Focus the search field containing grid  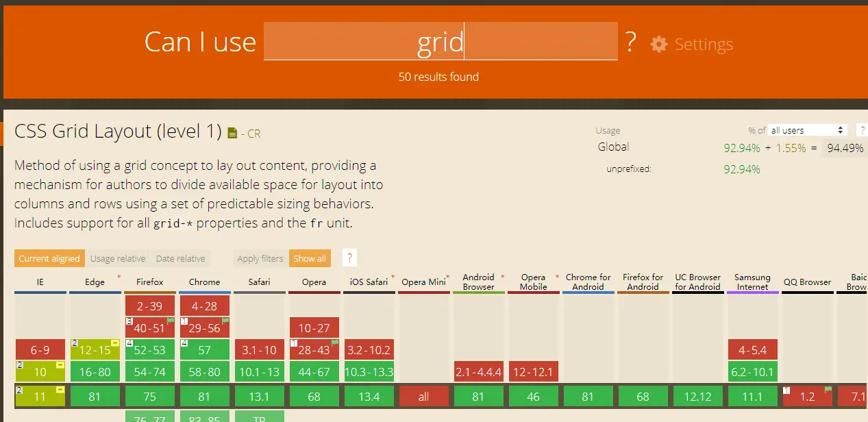click(441, 41)
